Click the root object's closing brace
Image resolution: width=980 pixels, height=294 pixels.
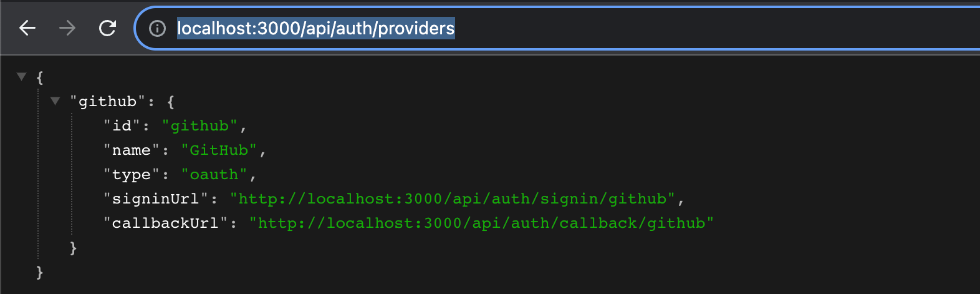point(40,272)
